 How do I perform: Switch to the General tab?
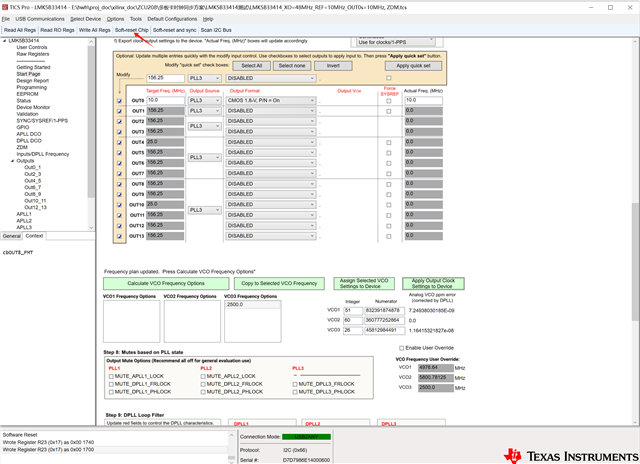pos(11,236)
